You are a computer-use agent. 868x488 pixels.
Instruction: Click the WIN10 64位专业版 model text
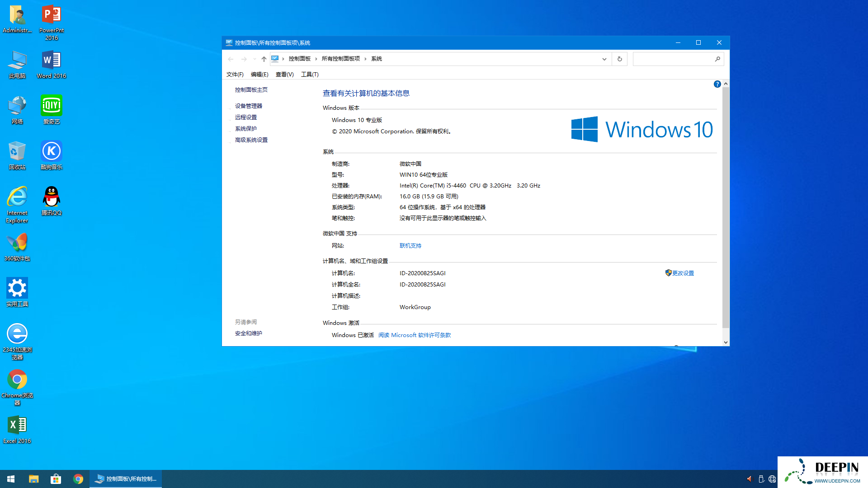(424, 175)
